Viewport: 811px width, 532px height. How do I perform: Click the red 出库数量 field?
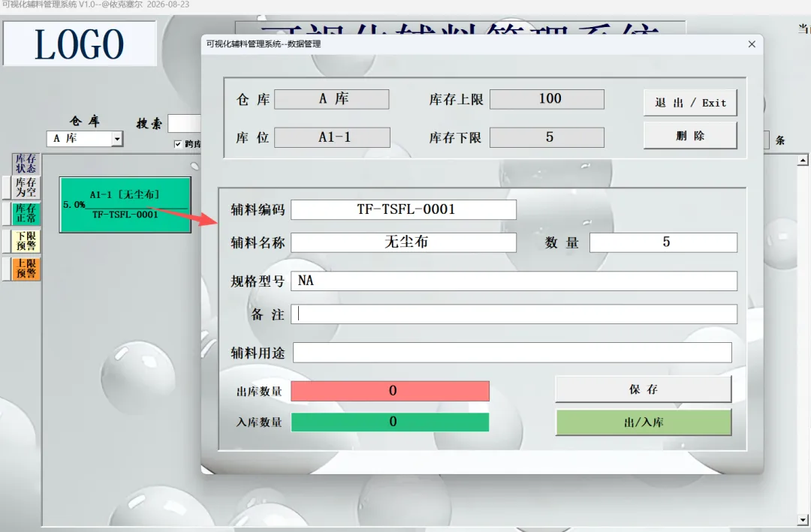pyautogui.click(x=390, y=392)
